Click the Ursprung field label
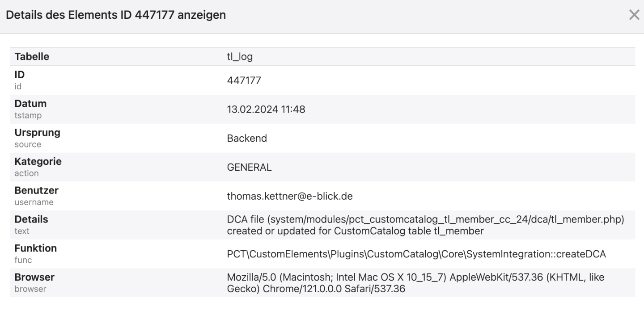 (37, 133)
